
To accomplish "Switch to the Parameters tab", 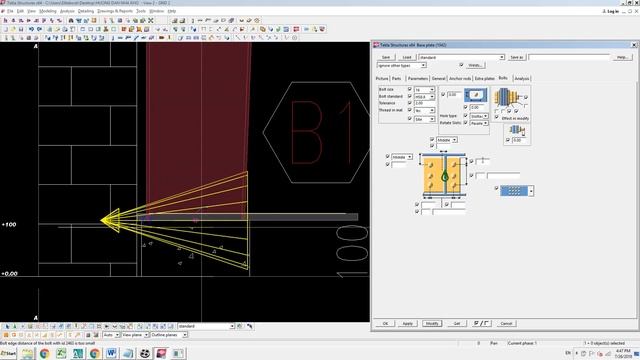I will pos(418,78).
